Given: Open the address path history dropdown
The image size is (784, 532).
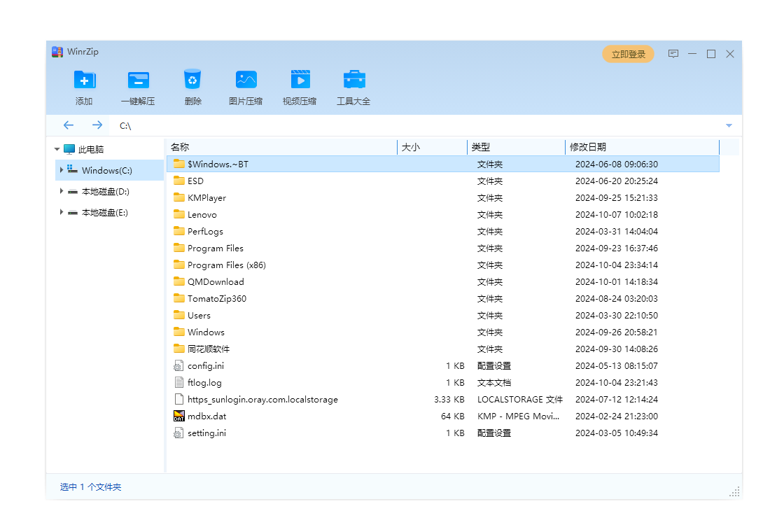Looking at the screenshot, I should tap(729, 125).
